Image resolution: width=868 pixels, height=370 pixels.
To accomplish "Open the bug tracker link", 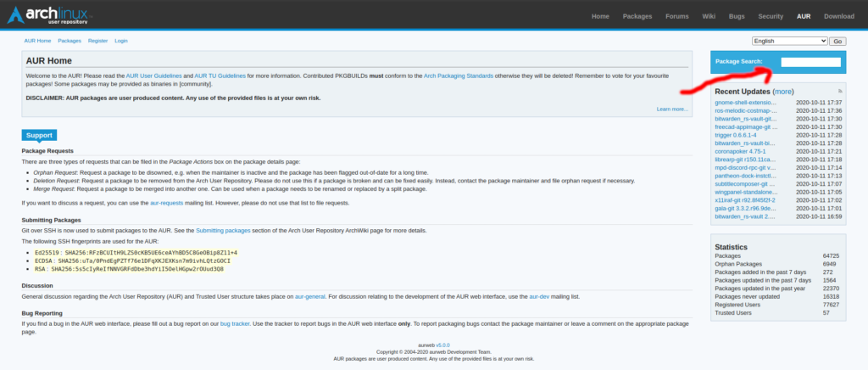I will click(x=236, y=323).
